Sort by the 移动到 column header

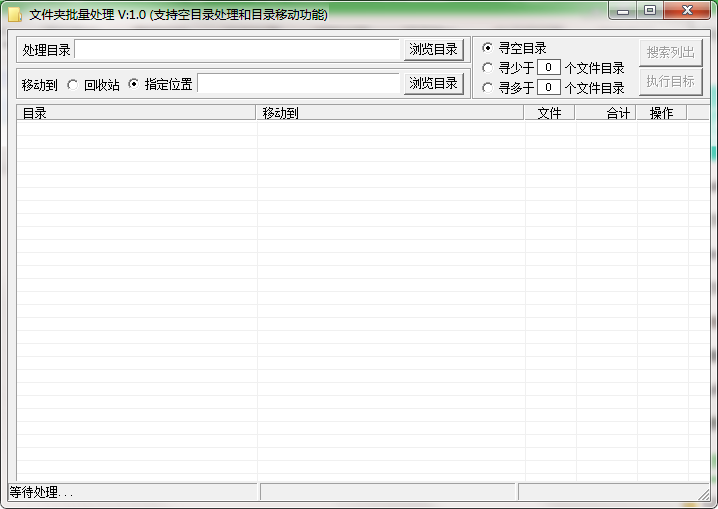(390, 113)
